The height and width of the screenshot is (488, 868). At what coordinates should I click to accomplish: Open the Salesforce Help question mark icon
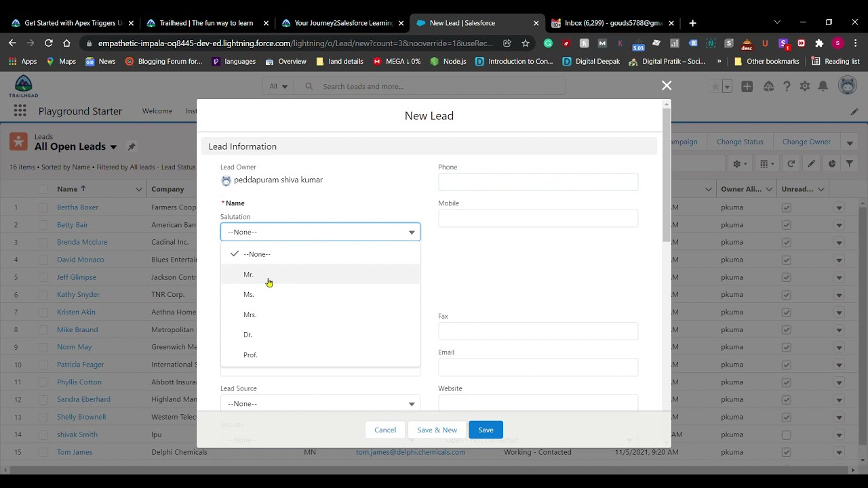click(787, 87)
